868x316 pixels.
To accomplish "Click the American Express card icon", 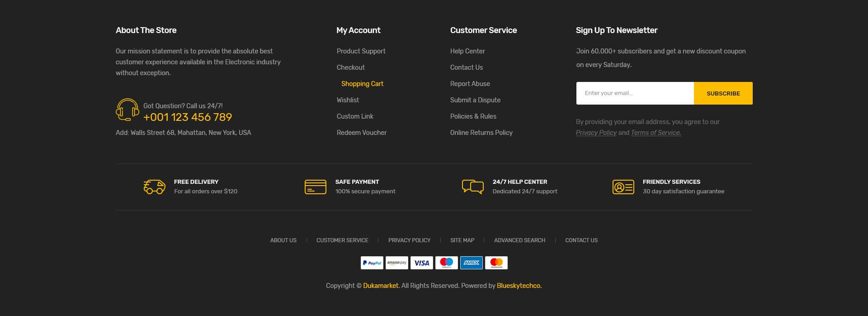I will 471,263.
